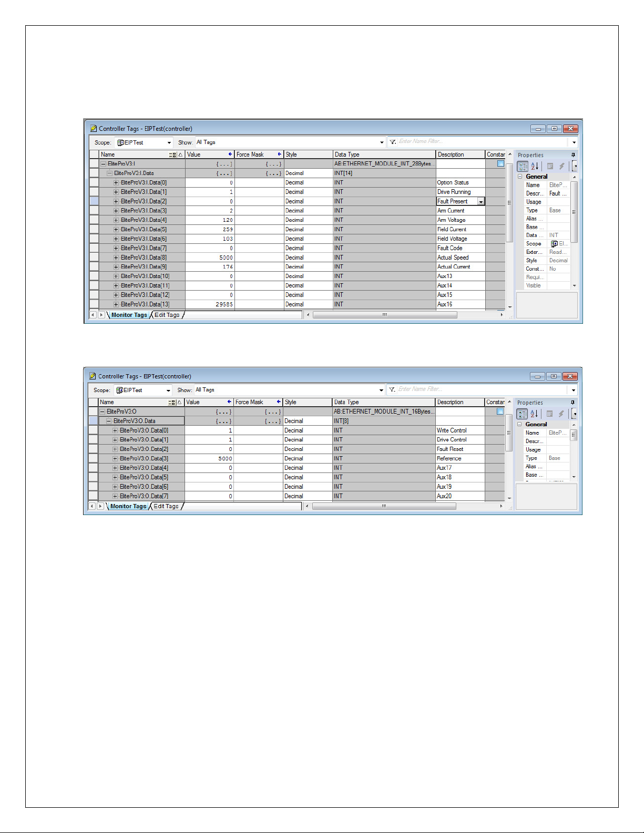This screenshot has height=833, width=644.
Task: Switch to Edit Tags tab in EliteProV3:I window
Action: tap(167, 315)
